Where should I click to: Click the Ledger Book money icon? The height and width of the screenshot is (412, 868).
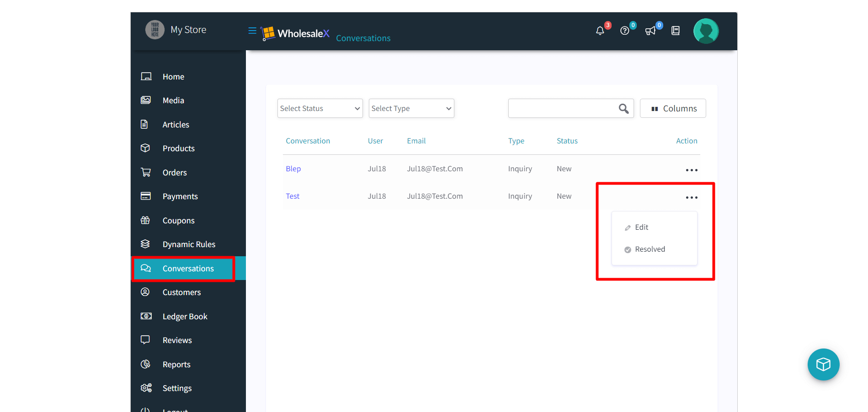pos(146,316)
